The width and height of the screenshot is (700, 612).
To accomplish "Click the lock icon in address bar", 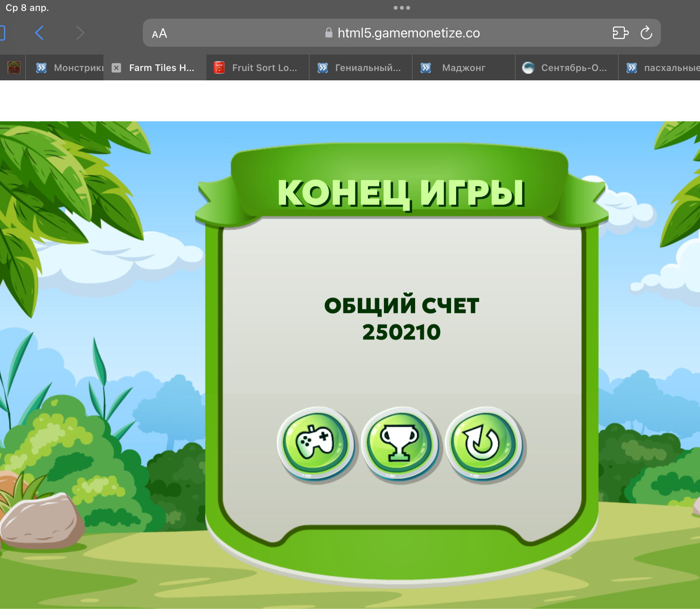I will (x=329, y=33).
